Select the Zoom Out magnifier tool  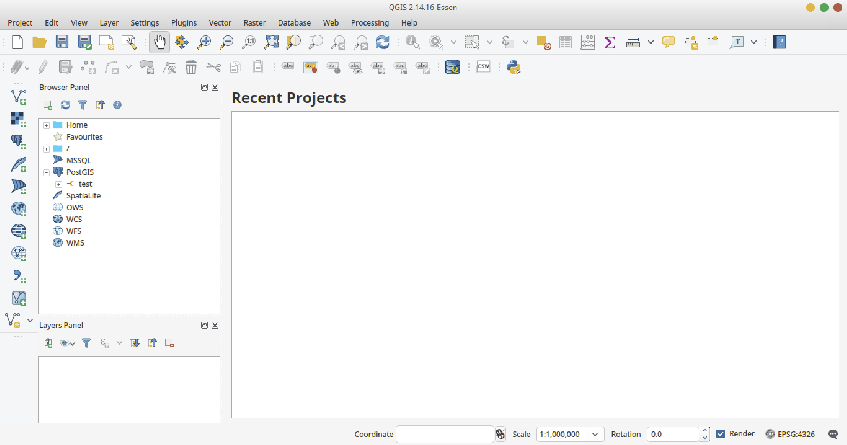227,42
